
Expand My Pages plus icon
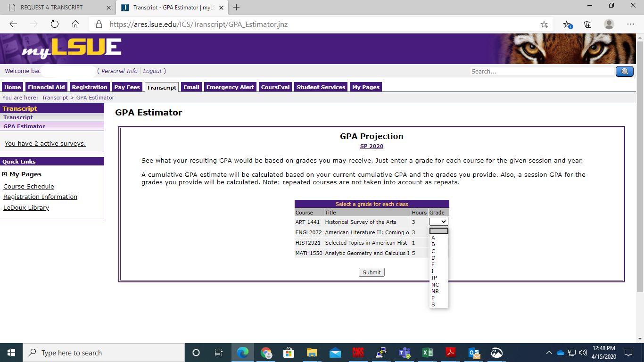(5, 174)
